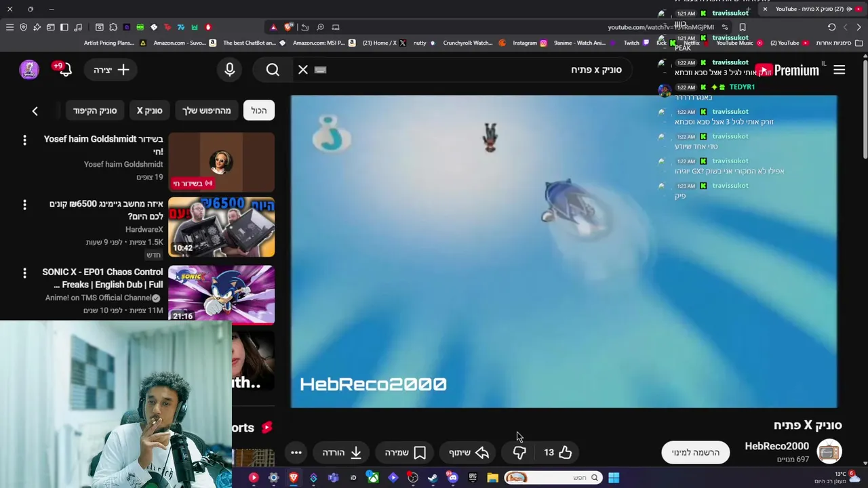The width and height of the screenshot is (868, 488).
Task: Click the שיתוף share button
Action: (x=469, y=452)
